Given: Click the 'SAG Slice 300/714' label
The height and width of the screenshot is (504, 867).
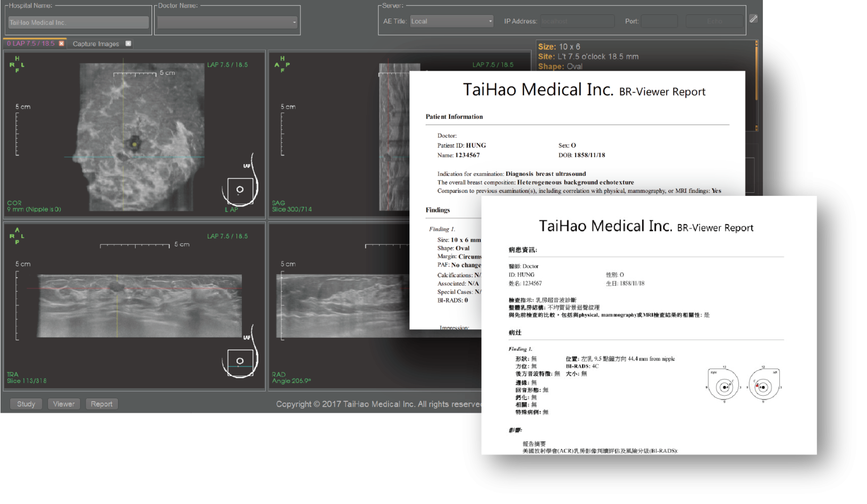Looking at the screenshot, I should [292, 206].
